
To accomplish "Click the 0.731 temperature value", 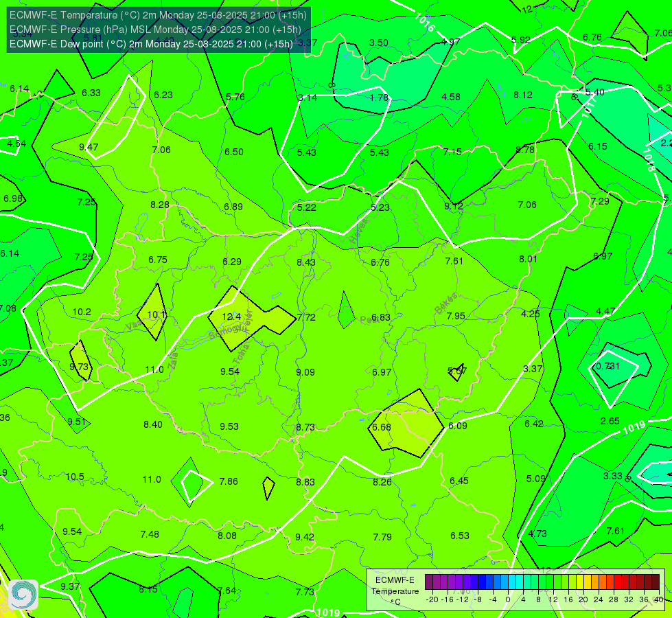I will click(x=608, y=366).
